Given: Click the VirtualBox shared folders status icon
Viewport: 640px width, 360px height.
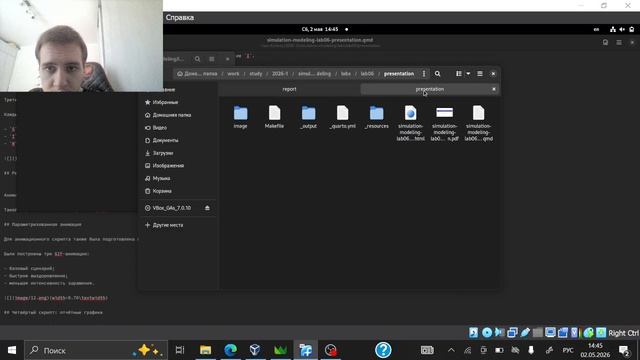Looking at the screenshot, I should [x=538, y=333].
